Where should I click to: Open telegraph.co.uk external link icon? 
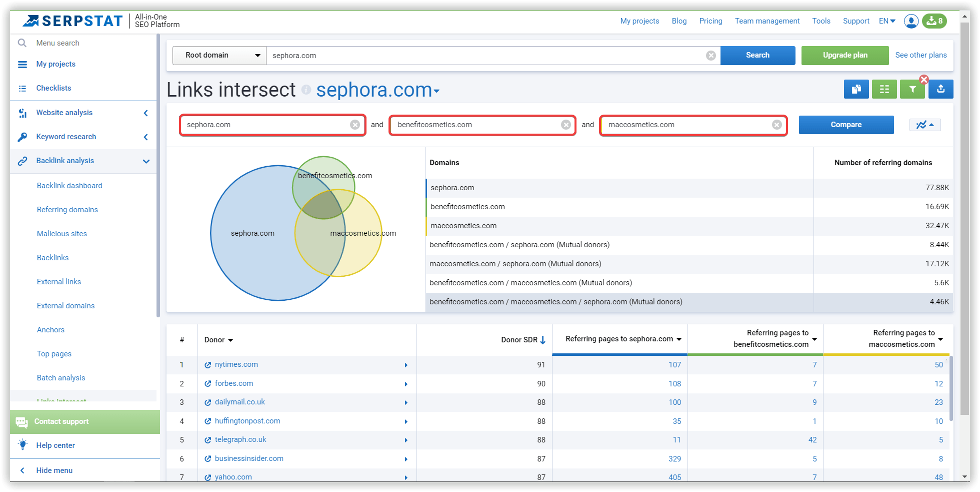207,440
